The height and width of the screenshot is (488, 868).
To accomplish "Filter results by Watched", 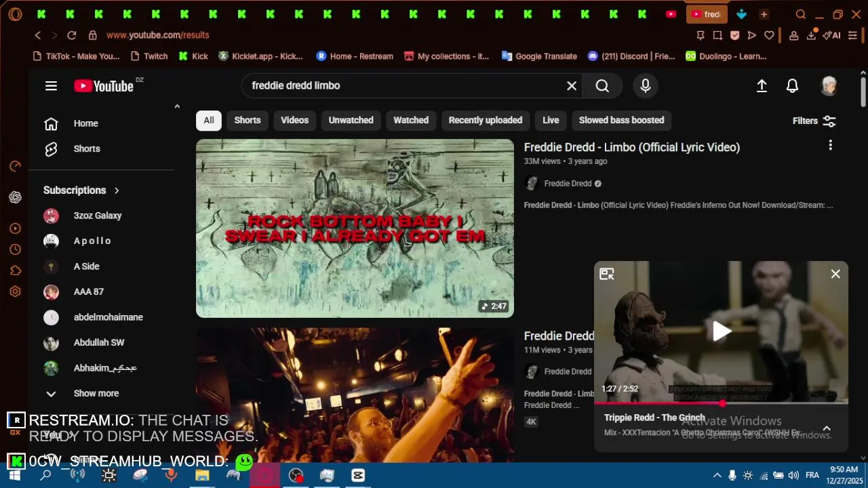I will point(411,120).
